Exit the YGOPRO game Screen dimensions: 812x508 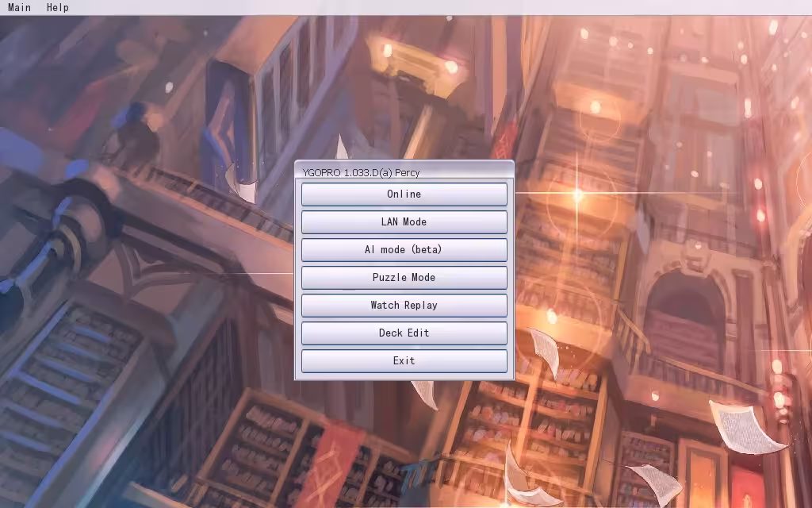[x=404, y=361]
